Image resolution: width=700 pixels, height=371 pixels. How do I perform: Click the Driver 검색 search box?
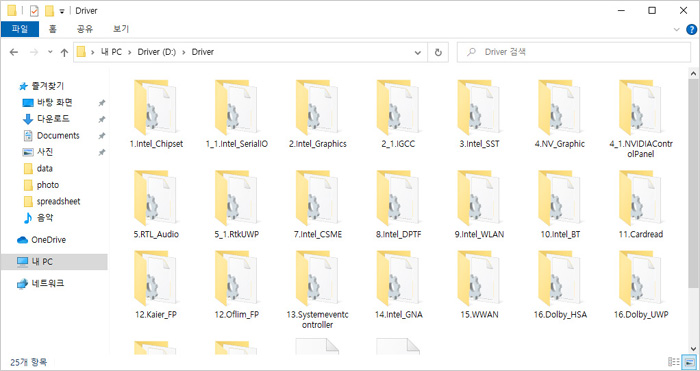click(574, 52)
